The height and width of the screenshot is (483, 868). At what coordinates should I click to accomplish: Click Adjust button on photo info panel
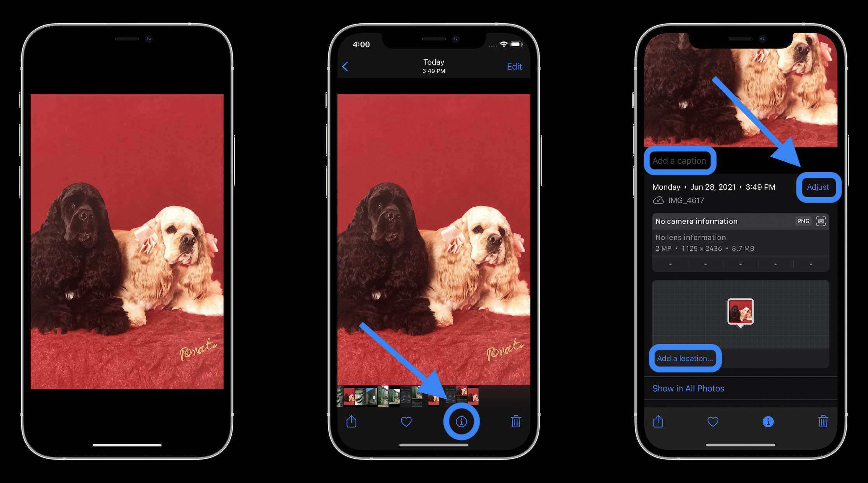pyautogui.click(x=817, y=187)
